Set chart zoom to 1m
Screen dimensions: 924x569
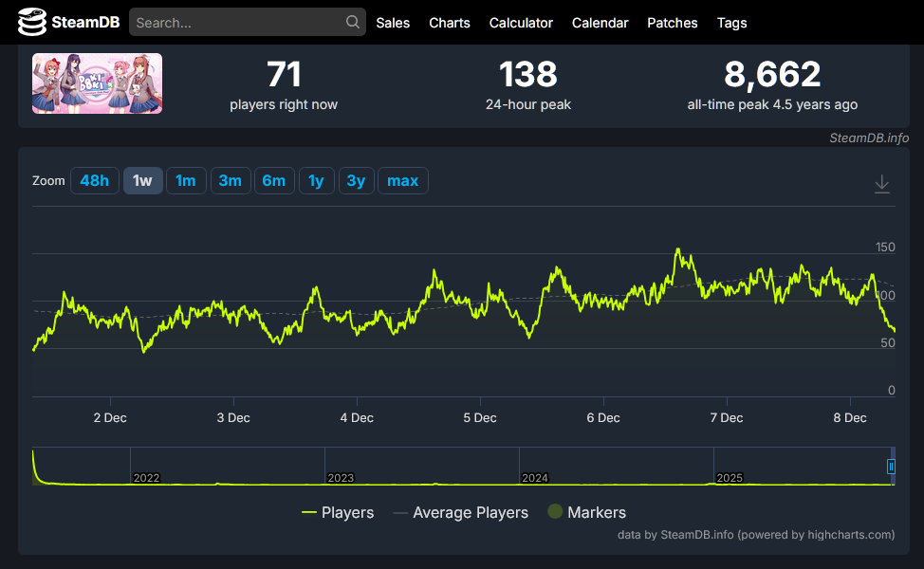[x=186, y=181]
